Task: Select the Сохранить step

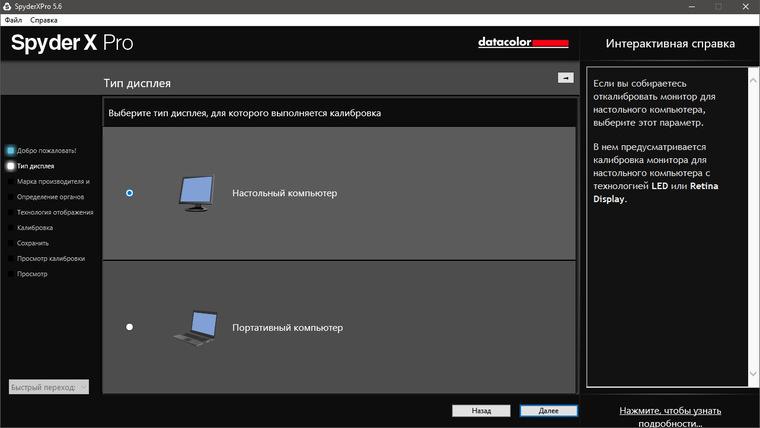Action: pos(32,243)
